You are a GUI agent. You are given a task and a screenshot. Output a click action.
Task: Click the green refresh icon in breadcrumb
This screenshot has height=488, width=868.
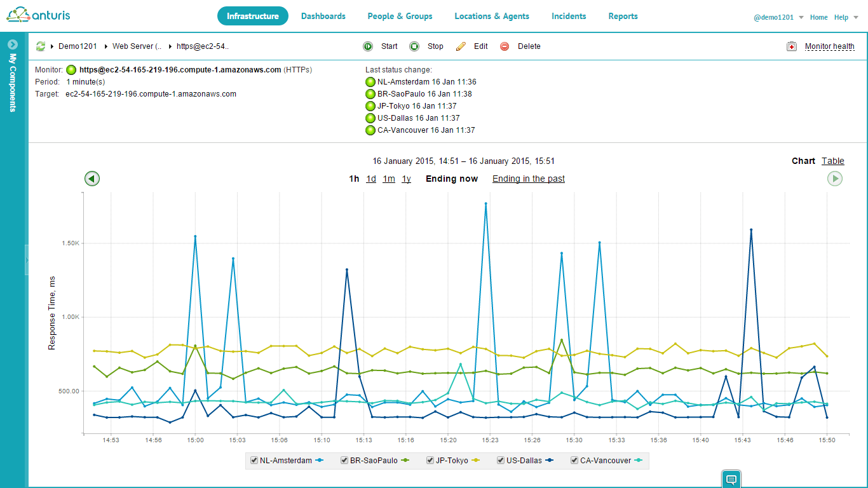pyautogui.click(x=41, y=46)
